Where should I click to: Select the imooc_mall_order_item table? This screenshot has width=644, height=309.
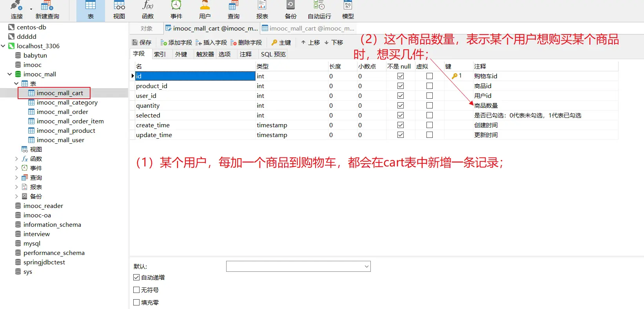70,121
